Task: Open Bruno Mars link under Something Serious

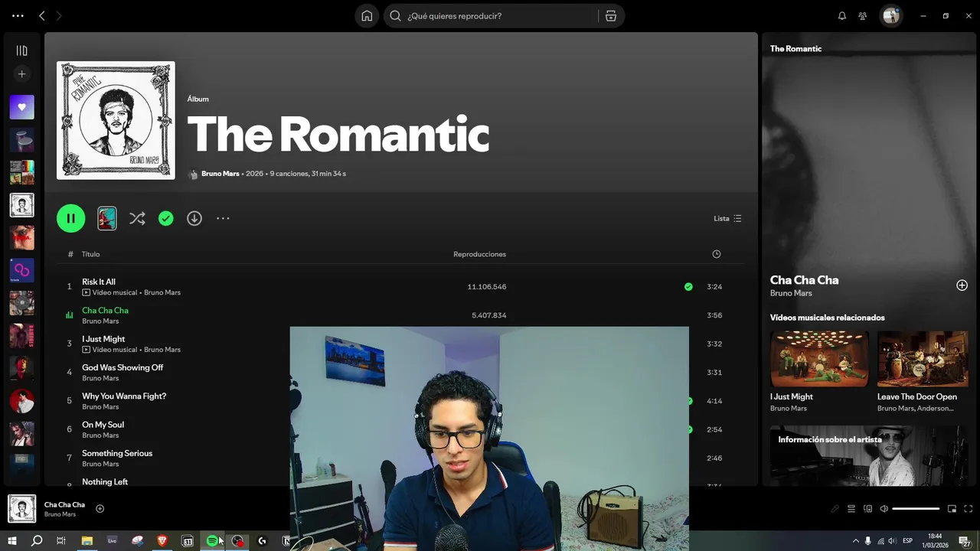Action: (x=100, y=464)
